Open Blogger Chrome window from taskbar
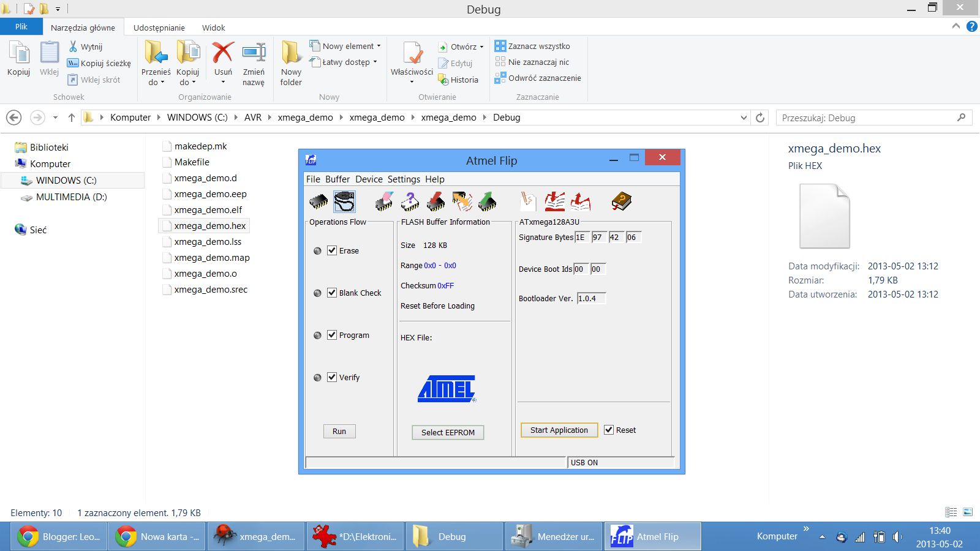 click(x=59, y=537)
